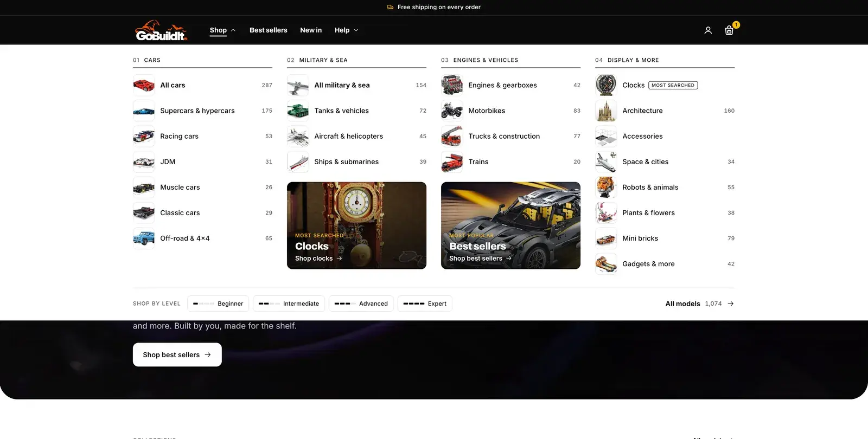Click the GoBuildIt logo
This screenshot has height=439, width=868.
[x=161, y=30]
